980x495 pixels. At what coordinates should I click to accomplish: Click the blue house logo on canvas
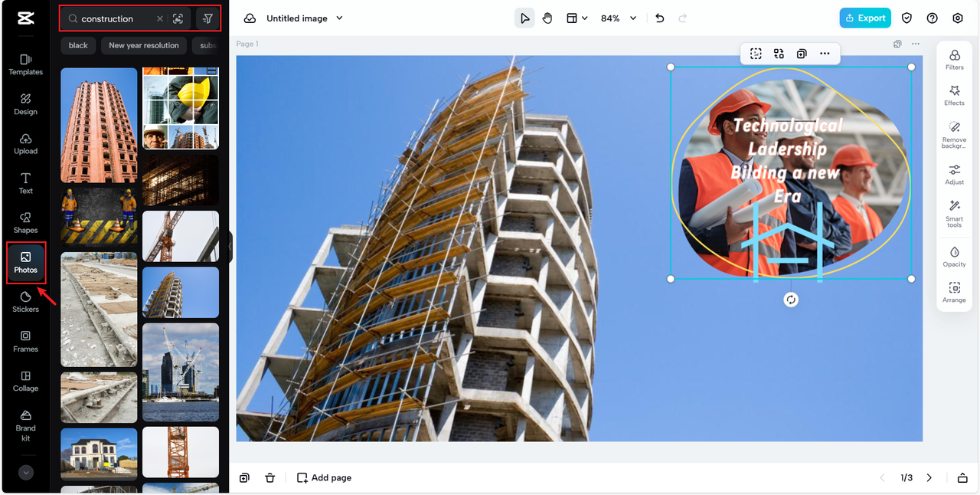click(x=788, y=242)
